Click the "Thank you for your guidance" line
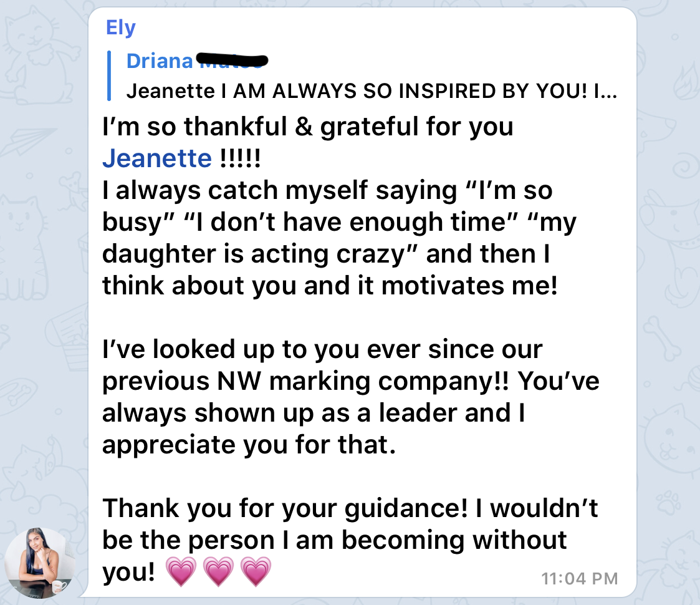The height and width of the screenshot is (605, 700). point(350,508)
